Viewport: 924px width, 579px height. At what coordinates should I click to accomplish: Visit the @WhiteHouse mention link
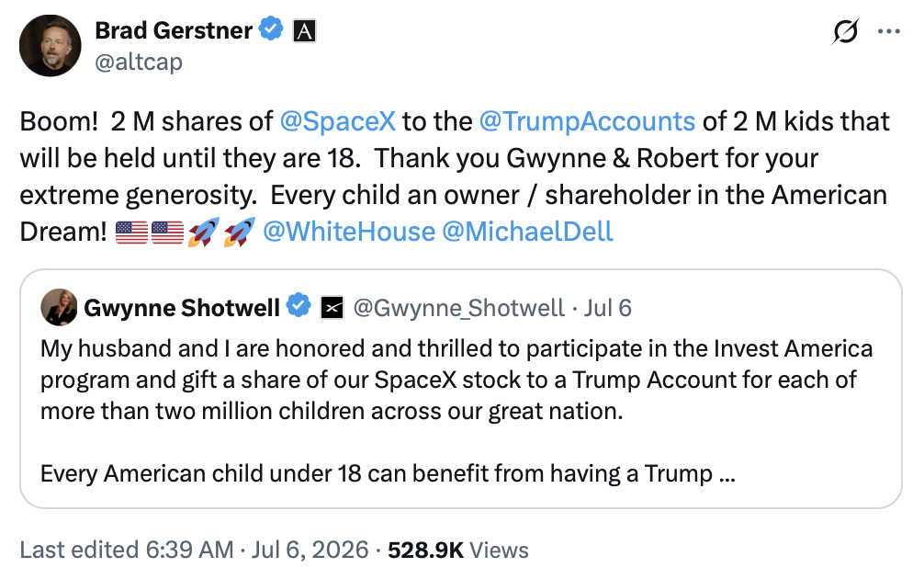pyautogui.click(x=349, y=231)
